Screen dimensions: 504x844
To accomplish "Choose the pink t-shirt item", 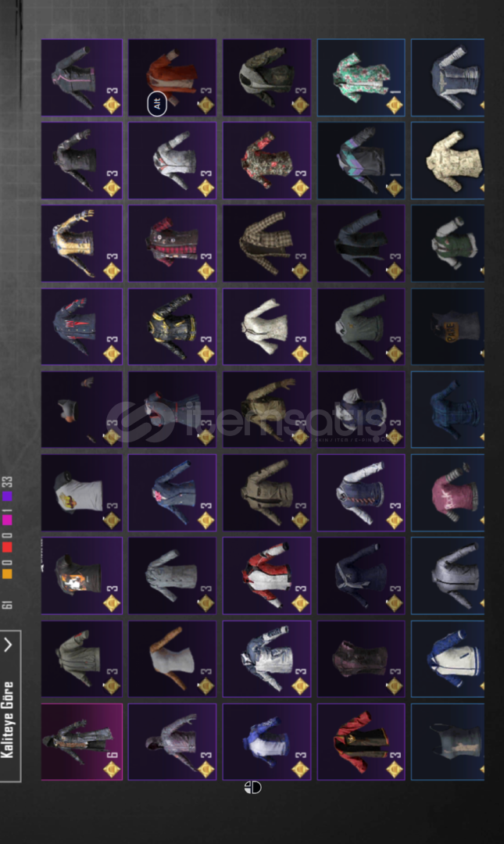I will tap(448, 492).
